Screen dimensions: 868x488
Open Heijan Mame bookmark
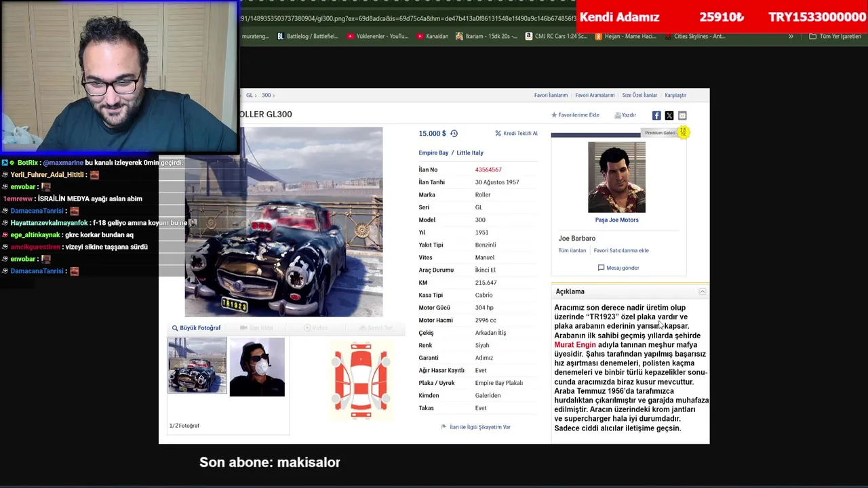tap(626, 37)
